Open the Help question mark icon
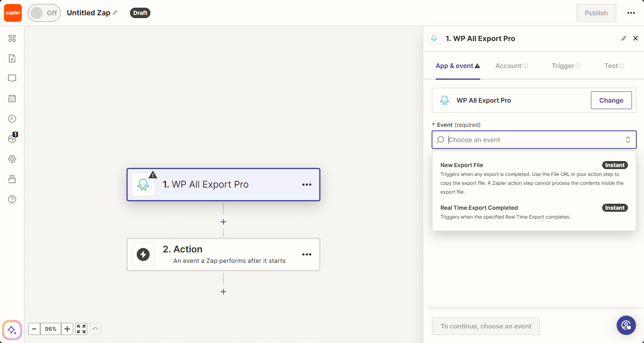 (x=12, y=199)
